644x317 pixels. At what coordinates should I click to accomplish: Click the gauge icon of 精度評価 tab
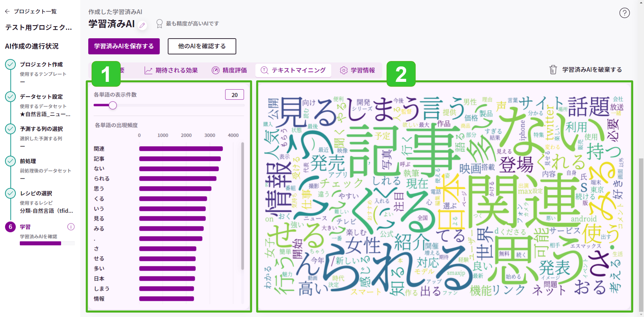pyautogui.click(x=215, y=70)
